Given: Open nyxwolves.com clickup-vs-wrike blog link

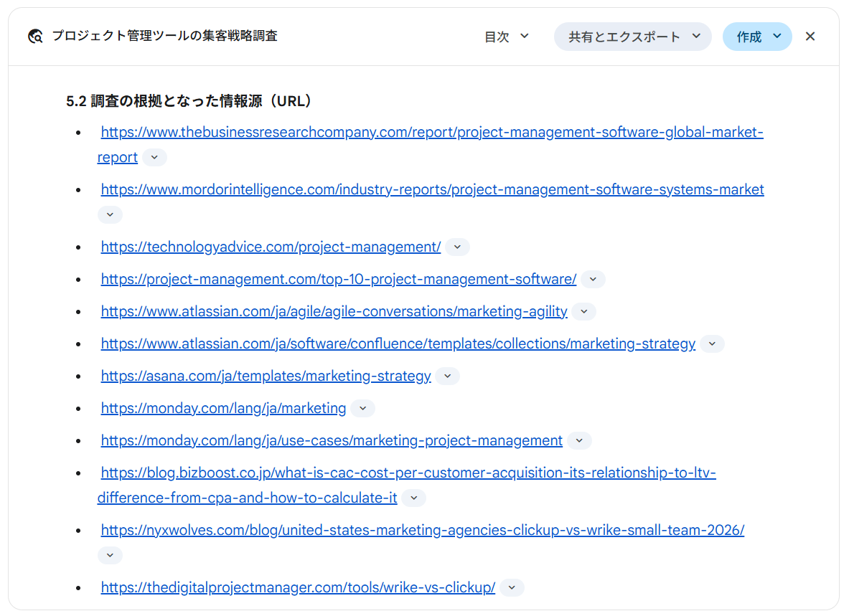Looking at the screenshot, I should pyautogui.click(x=422, y=530).
